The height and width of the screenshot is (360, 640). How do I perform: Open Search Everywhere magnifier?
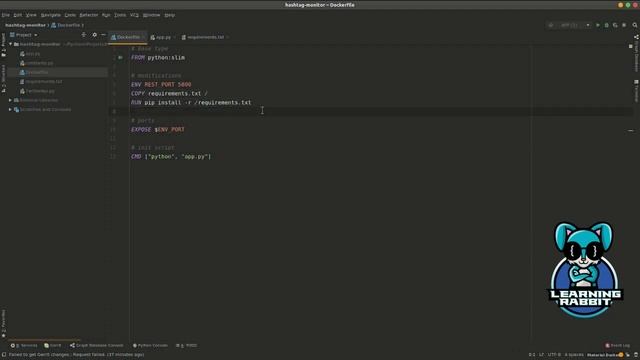[635, 25]
